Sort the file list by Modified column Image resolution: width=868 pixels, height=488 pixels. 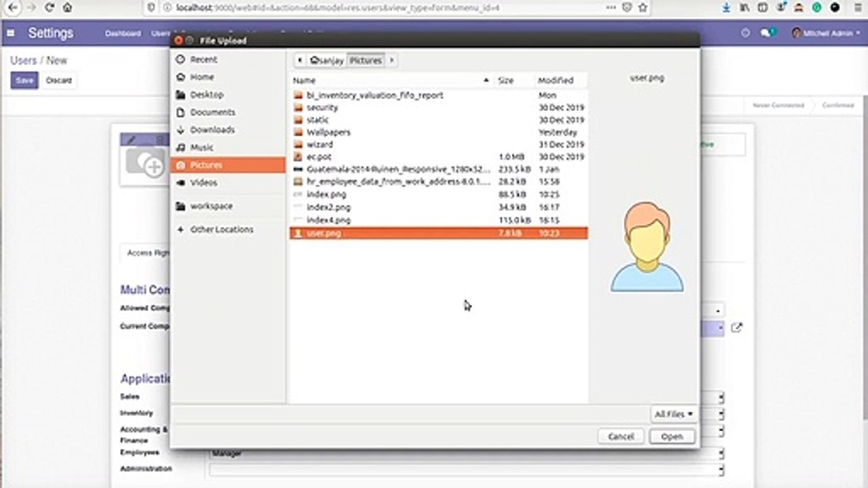pyautogui.click(x=561, y=80)
